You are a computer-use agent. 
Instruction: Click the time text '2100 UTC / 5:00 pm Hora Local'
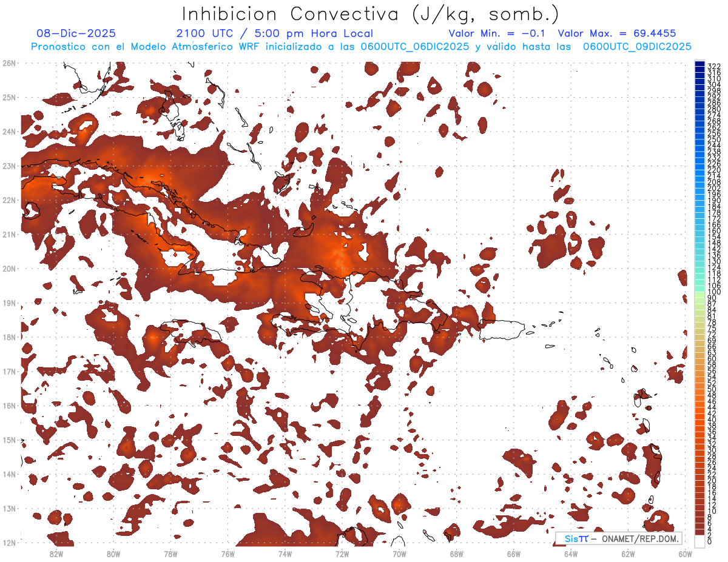pyautogui.click(x=275, y=33)
